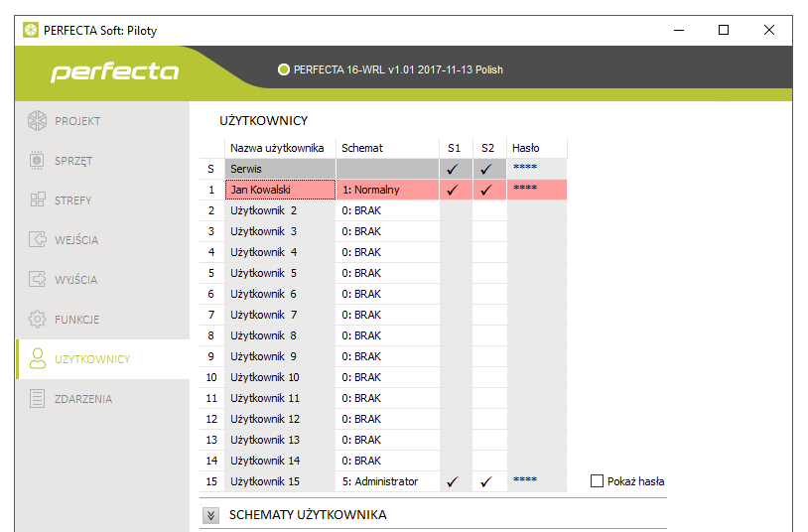Open the Sprzęt hardware icon
Viewport: 808px width, 532px height.
click(37, 161)
